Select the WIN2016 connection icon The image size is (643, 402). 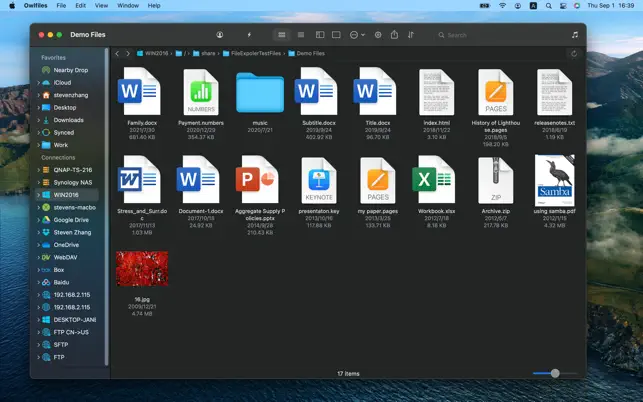46,195
